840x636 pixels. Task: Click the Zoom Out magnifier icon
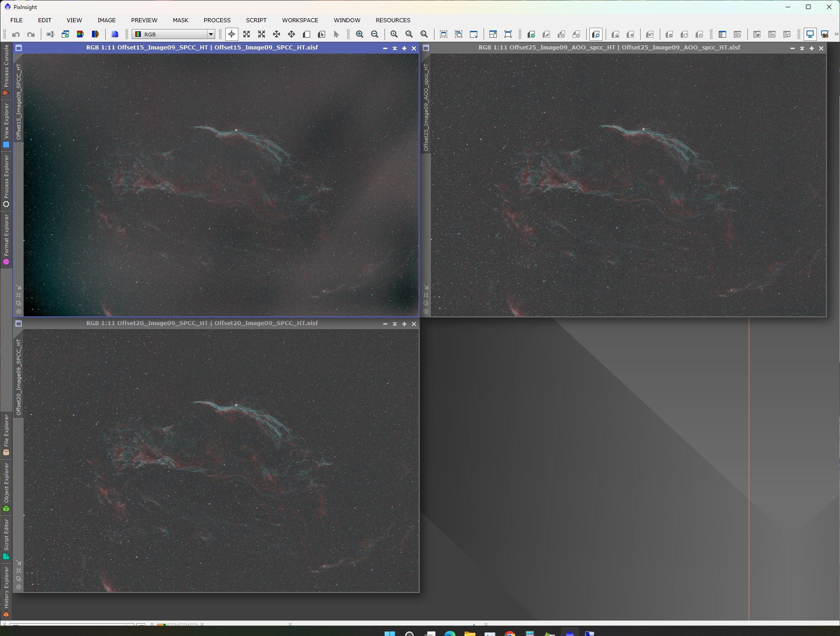coord(375,35)
